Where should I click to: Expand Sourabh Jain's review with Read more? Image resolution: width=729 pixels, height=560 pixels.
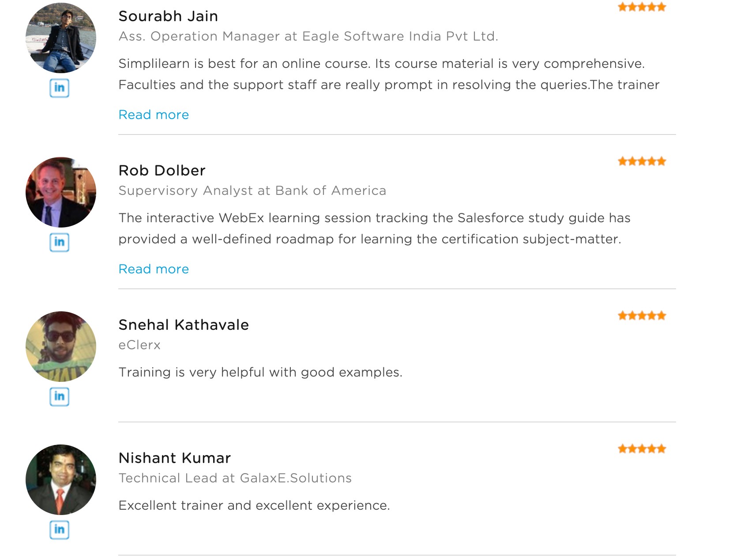tap(154, 115)
